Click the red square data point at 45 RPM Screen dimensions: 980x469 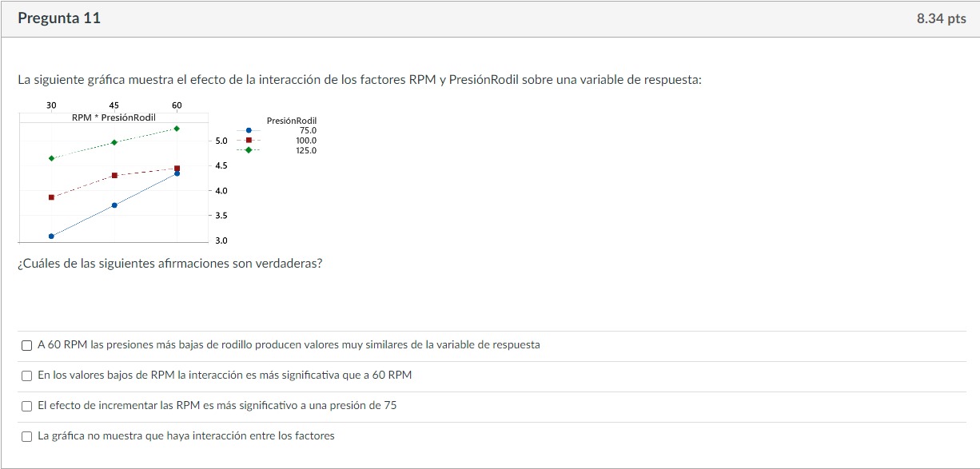pos(115,175)
